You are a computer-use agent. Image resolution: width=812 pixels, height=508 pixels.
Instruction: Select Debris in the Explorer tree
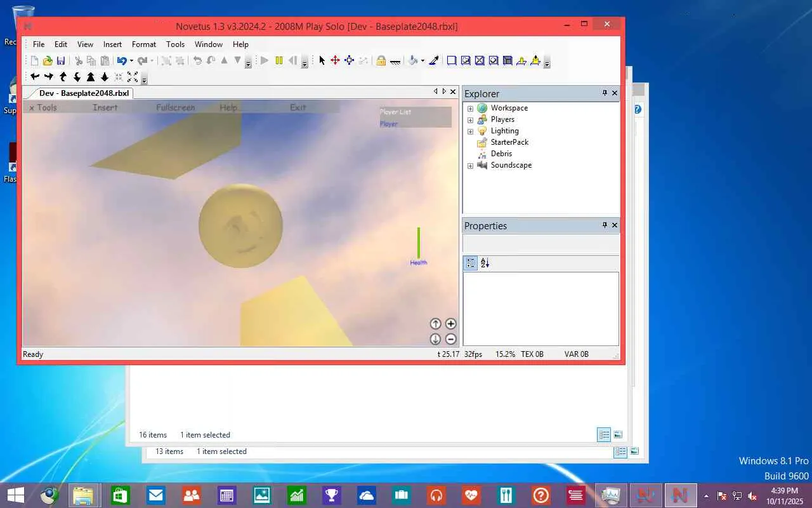click(x=501, y=154)
